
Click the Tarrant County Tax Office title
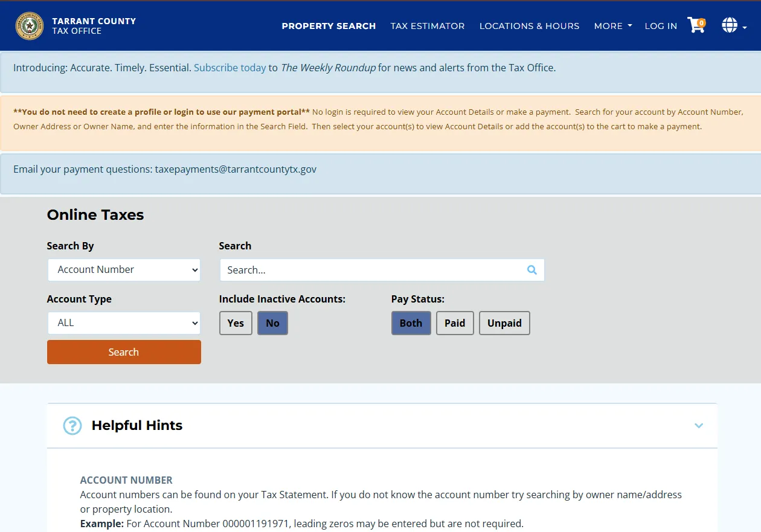click(94, 25)
